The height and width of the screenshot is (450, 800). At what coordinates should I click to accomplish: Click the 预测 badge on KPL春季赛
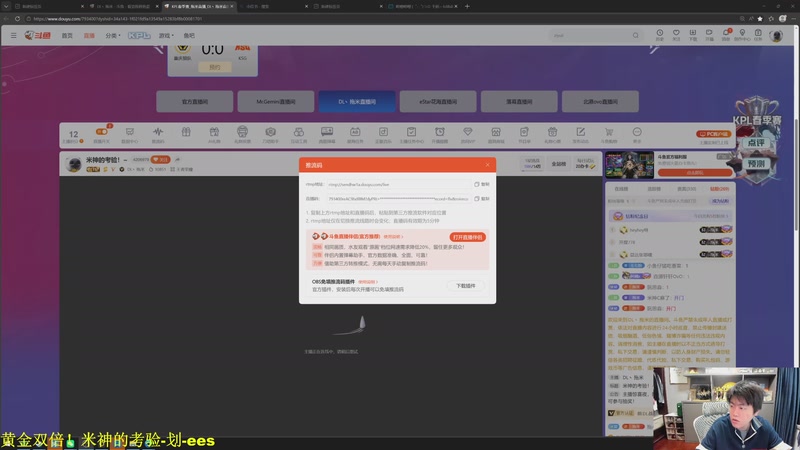click(756, 164)
